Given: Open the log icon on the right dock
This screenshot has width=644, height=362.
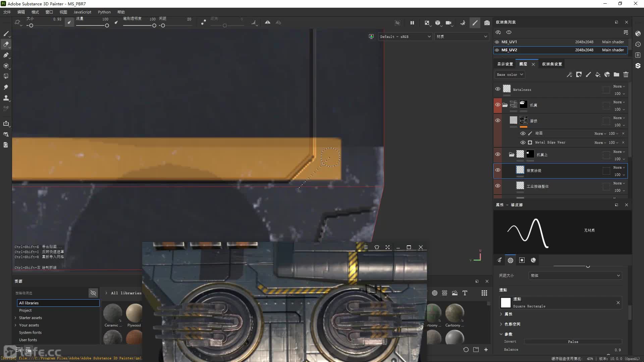Looking at the screenshot, I should [x=638, y=55].
